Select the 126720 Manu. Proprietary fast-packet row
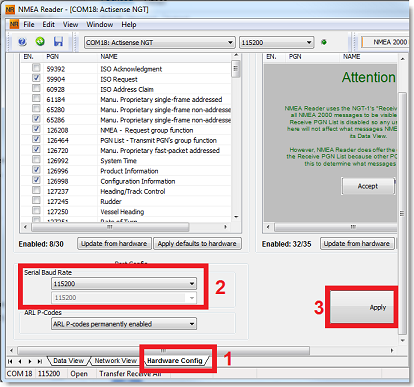The width and height of the screenshot is (414, 387). click(x=126, y=150)
